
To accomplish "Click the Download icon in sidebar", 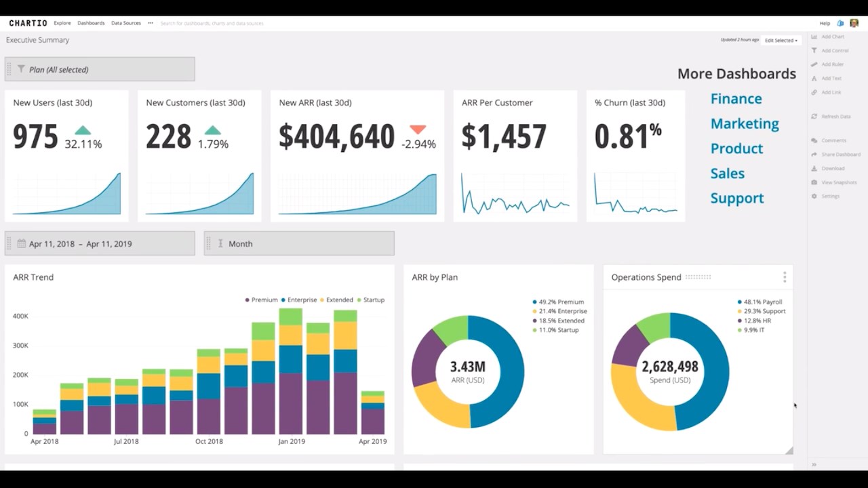I will [x=814, y=168].
